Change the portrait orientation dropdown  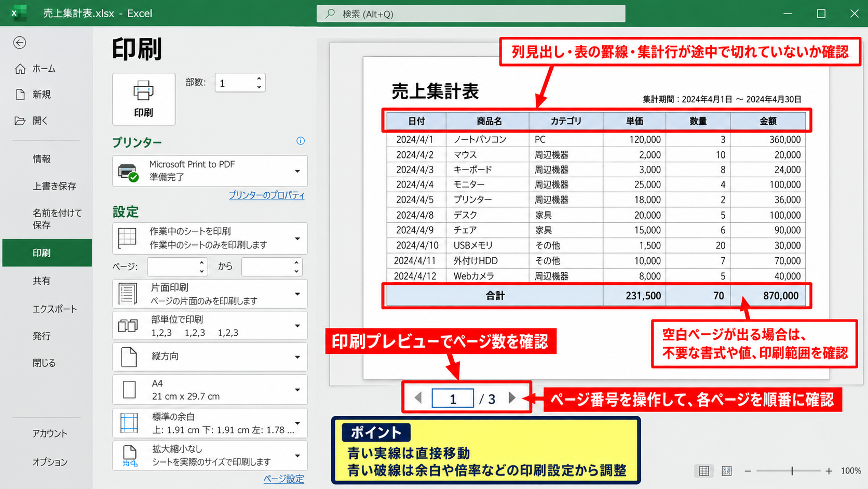click(210, 357)
